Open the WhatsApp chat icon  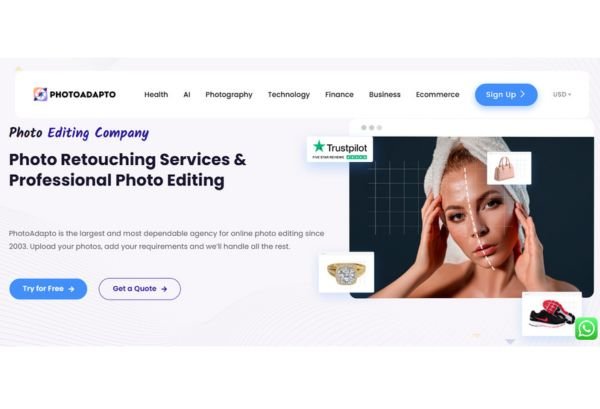point(586,328)
